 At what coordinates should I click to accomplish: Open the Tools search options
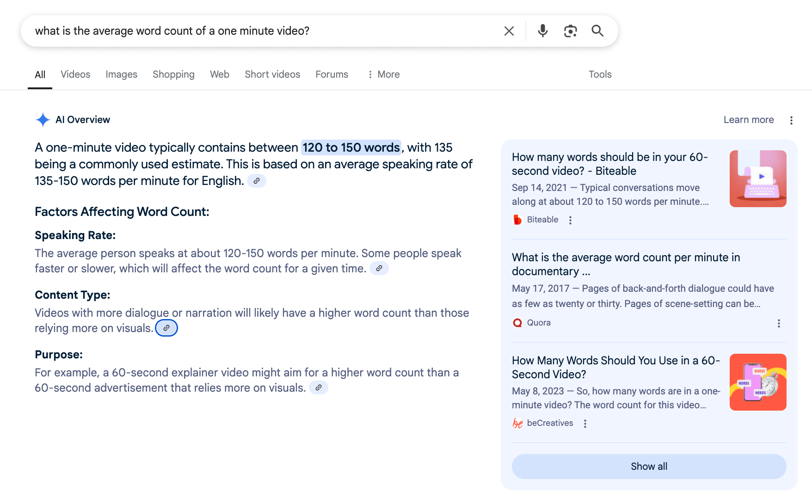pyautogui.click(x=600, y=74)
